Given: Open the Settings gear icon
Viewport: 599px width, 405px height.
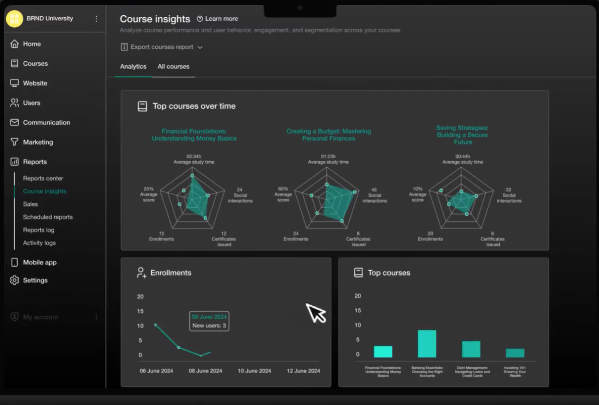Looking at the screenshot, I should pyautogui.click(x=15, y=280).
